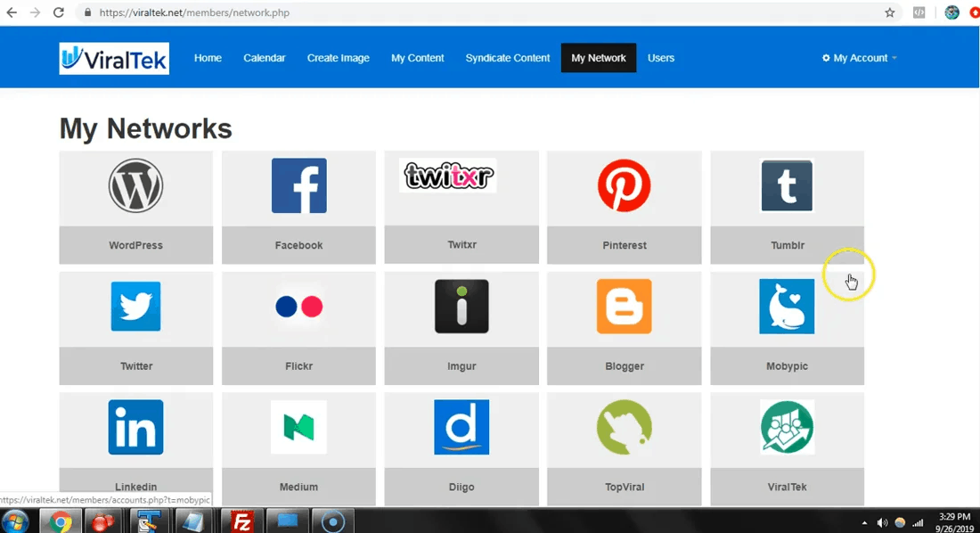Click the volume speaker icon in system tray

[882, 523]
